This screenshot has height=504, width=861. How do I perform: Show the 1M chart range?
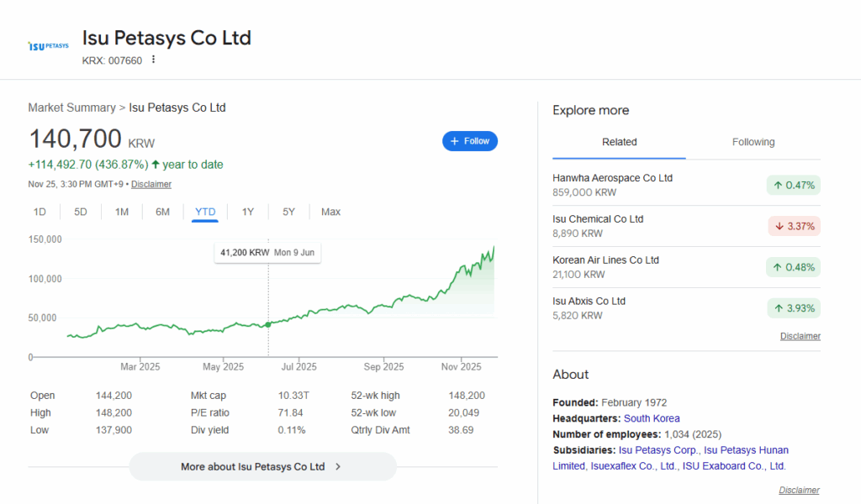coord(122,212)
